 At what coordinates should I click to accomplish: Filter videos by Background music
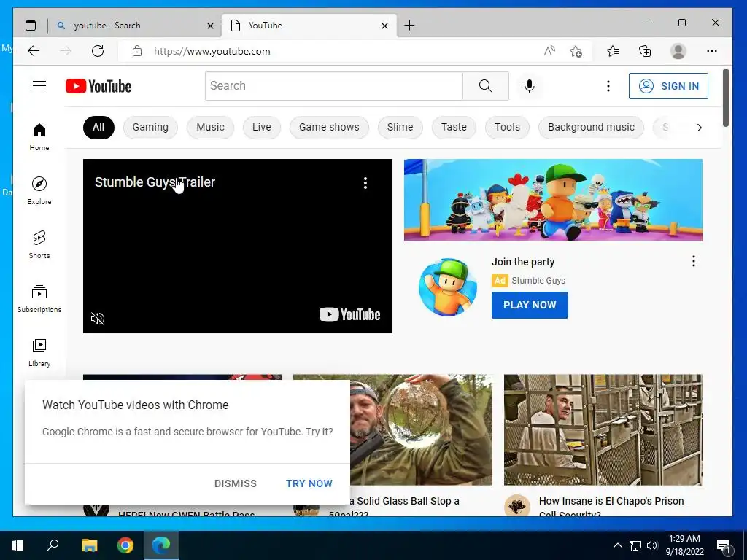(x=591, y=127)
